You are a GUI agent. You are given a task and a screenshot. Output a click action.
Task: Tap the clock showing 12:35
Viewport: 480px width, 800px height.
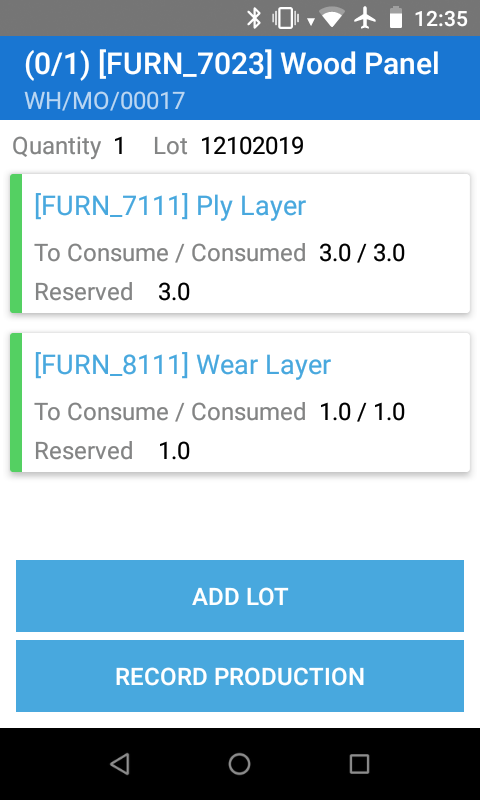(x=441, y=19)
